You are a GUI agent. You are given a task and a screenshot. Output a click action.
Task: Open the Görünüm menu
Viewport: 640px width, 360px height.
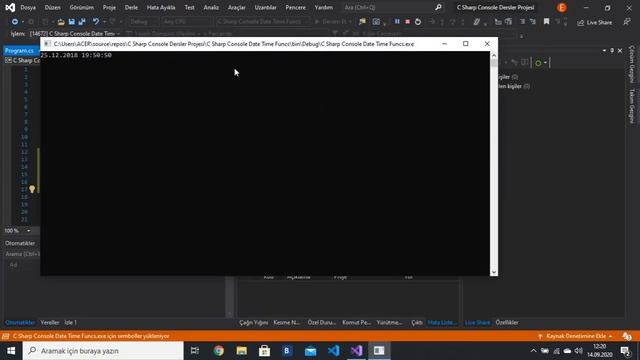82,7
